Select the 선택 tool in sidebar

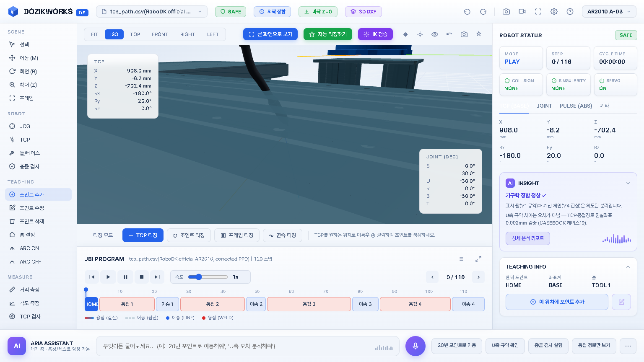[38, 44]
